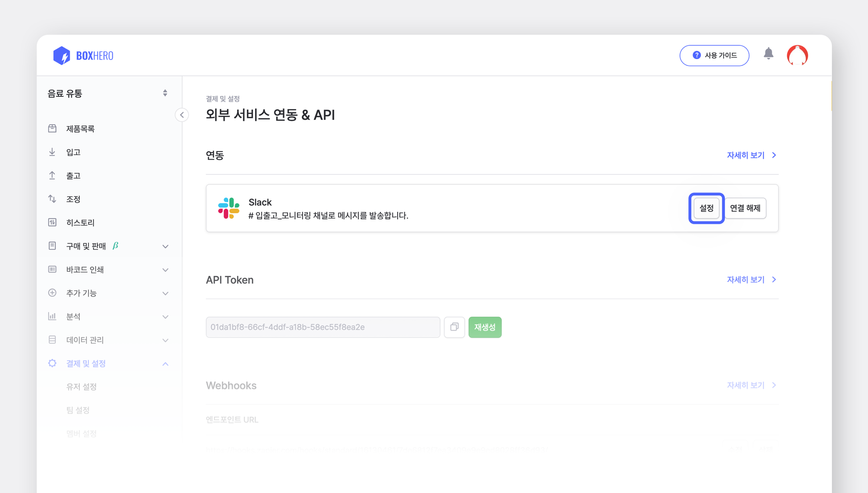
Task: Click the beta β badge beside 구매 및 판매
Action: point(115,246)
